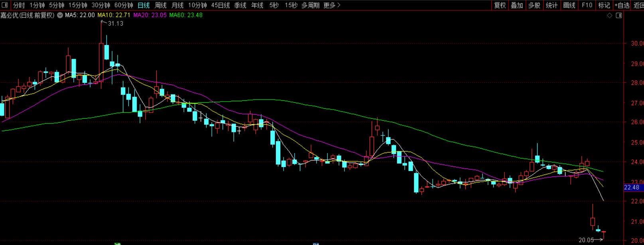Viewport: 644px width, 245px height.
Task: Open the 复权 adjustment options
Action: (500, 5)
